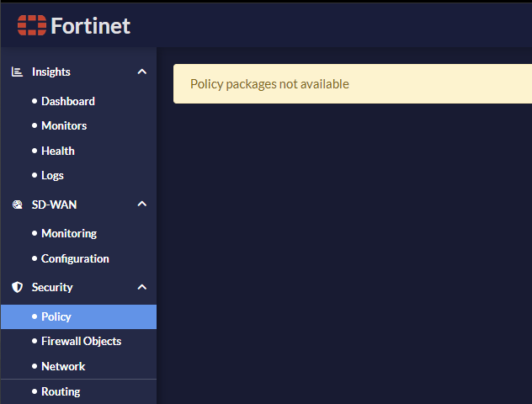532x404 pixels.
Task: Select the Policy menu item
Action: tap(56, 316)
